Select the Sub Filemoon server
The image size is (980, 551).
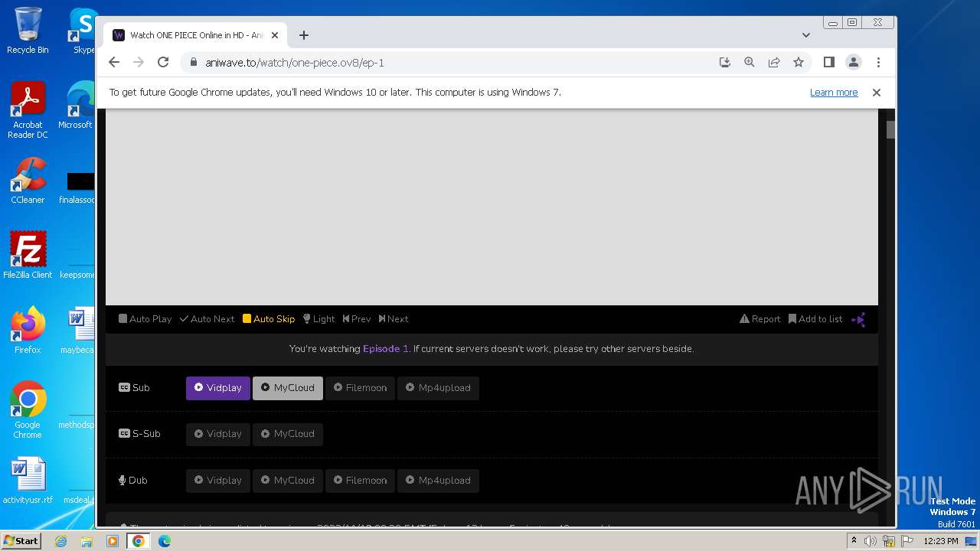coord(360,388)
